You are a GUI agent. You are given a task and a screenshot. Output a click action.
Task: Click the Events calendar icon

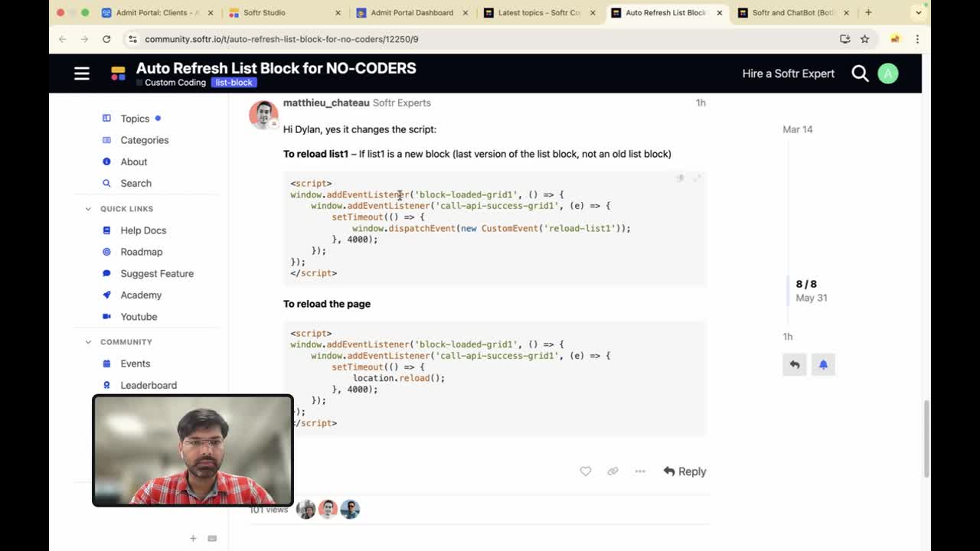(106, 364)
